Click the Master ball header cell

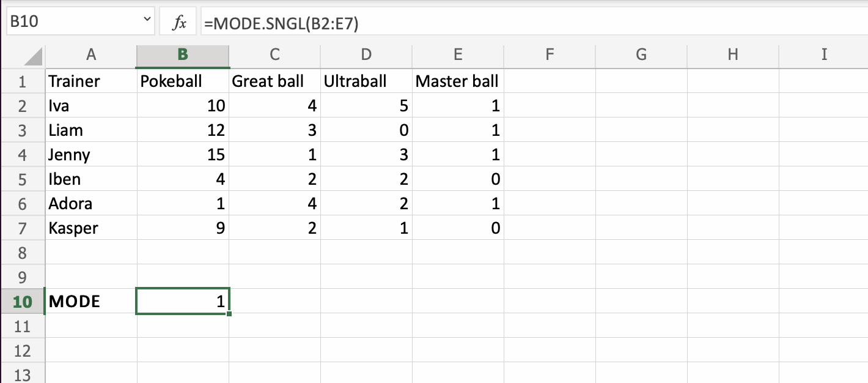click(x=458, y=81)
